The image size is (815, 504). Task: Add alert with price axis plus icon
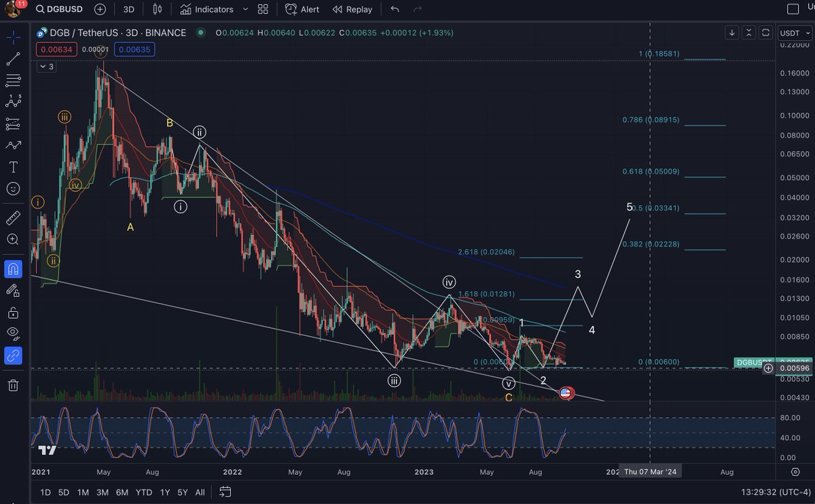tap(768, 368)
